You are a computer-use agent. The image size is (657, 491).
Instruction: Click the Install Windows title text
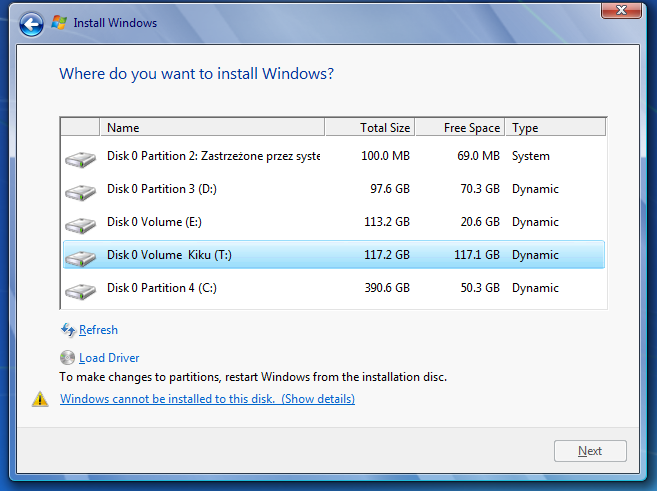pyautogui.click(x=115, y=23)
